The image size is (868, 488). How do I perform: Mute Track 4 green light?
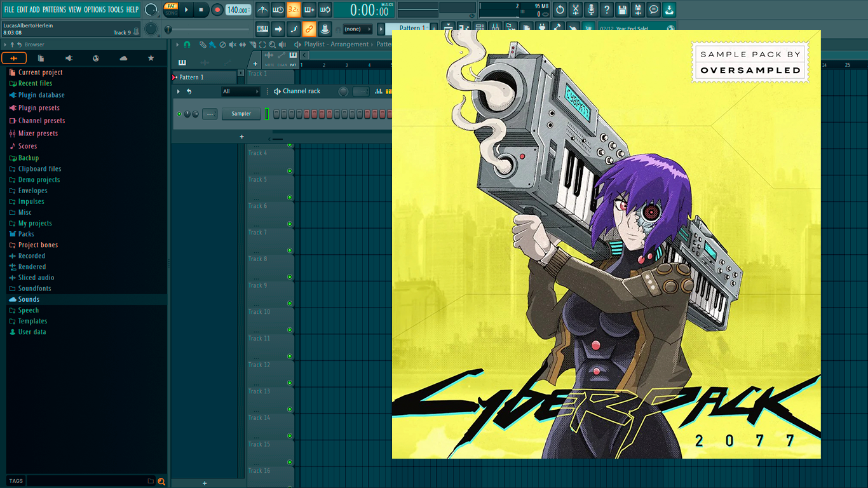(290, 171)
